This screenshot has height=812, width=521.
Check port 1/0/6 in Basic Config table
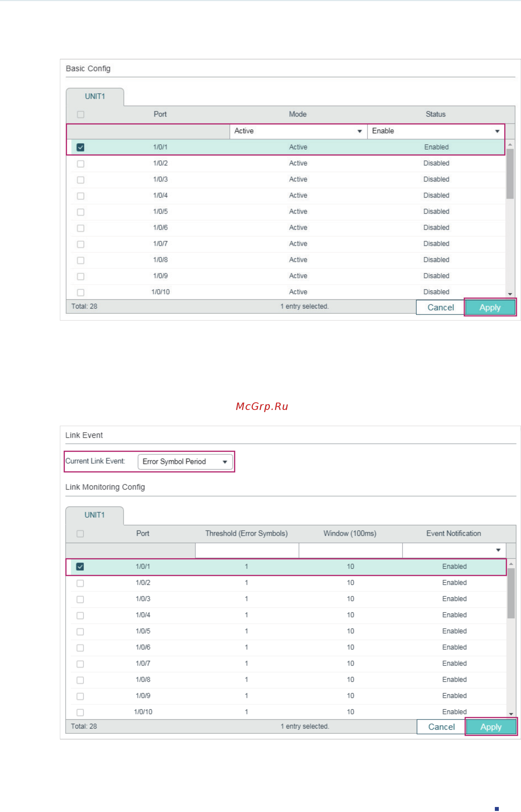click(x=81, y=228)
